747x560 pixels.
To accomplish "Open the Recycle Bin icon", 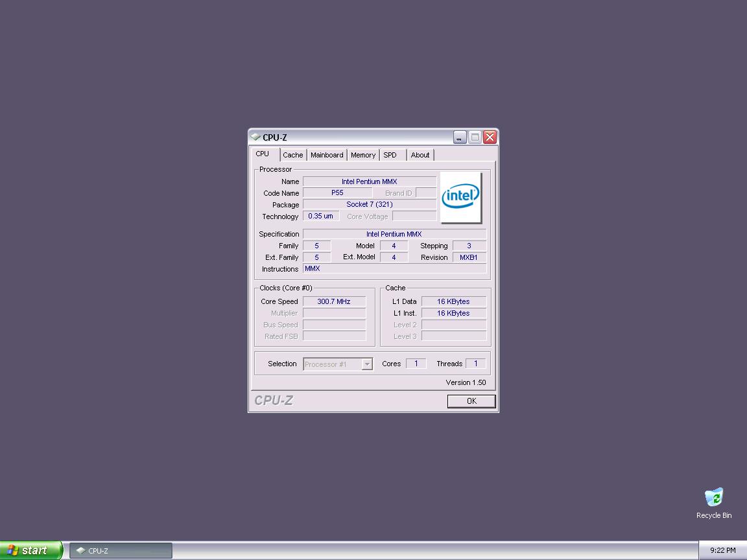I will 714,504.
